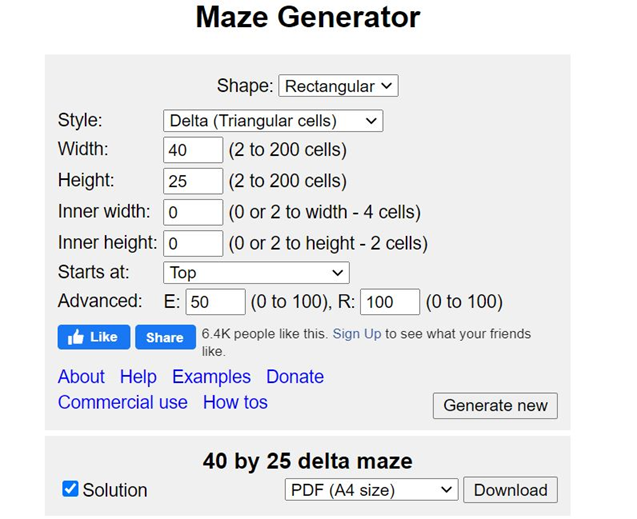Click the Facebook Sign Up link
The width and height of the screenshot is (637, 519).
pos(357,334)
